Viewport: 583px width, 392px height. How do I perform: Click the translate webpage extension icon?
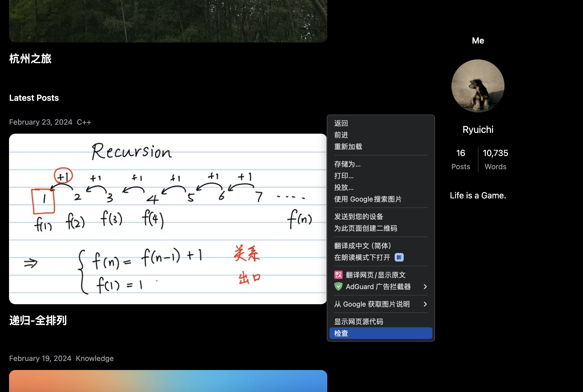(x=338, y=275)
